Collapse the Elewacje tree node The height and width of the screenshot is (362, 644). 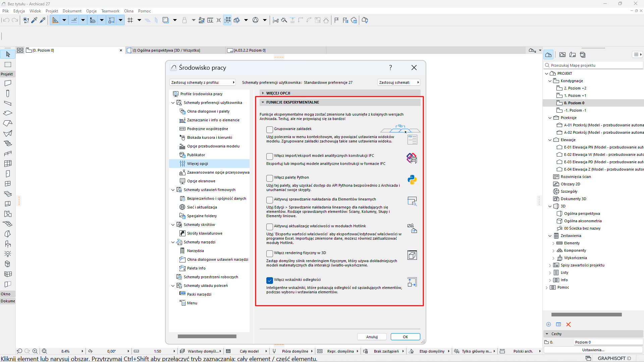tap(550, 140)
